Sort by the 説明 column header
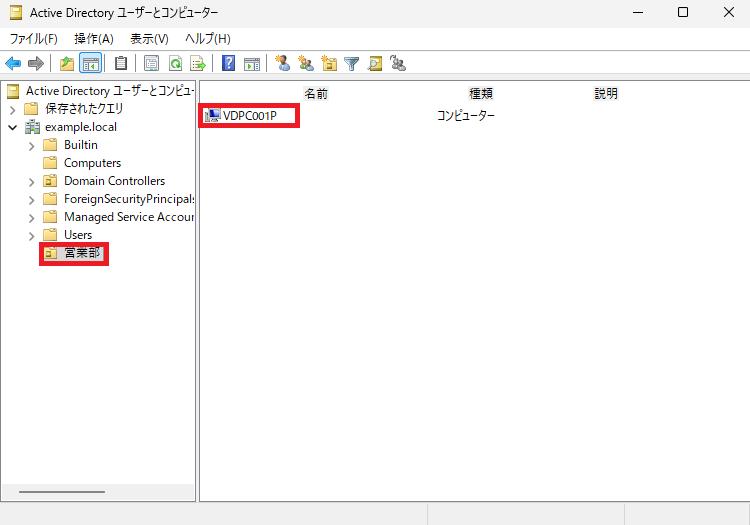This screenshot has width=750, height=525. coord(606,94)
